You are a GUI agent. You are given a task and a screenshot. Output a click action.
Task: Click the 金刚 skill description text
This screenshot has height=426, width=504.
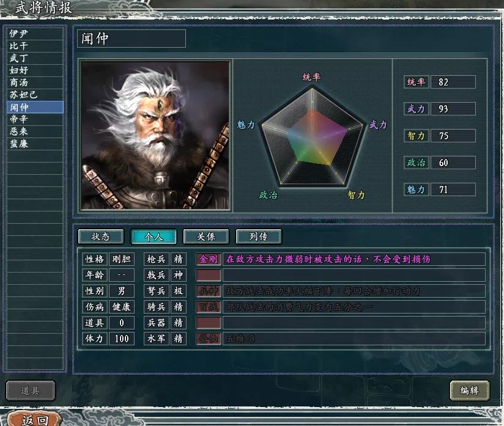click(x=328, y=259)
